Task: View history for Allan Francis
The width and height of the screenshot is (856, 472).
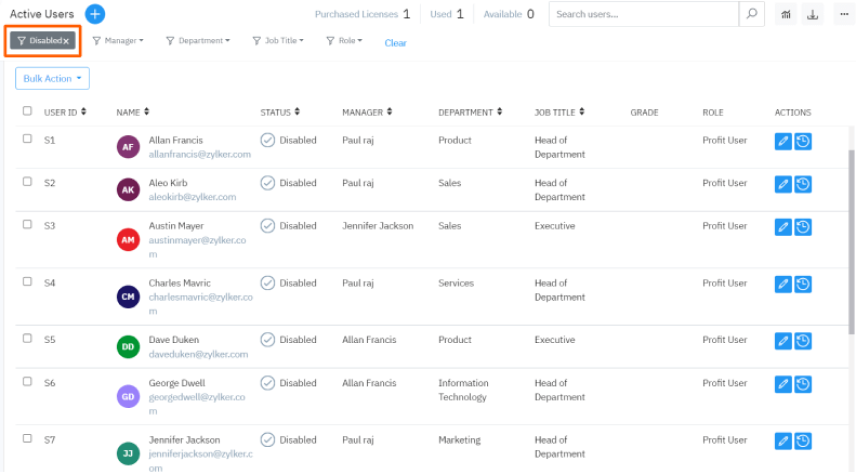Action: [802, 141]
